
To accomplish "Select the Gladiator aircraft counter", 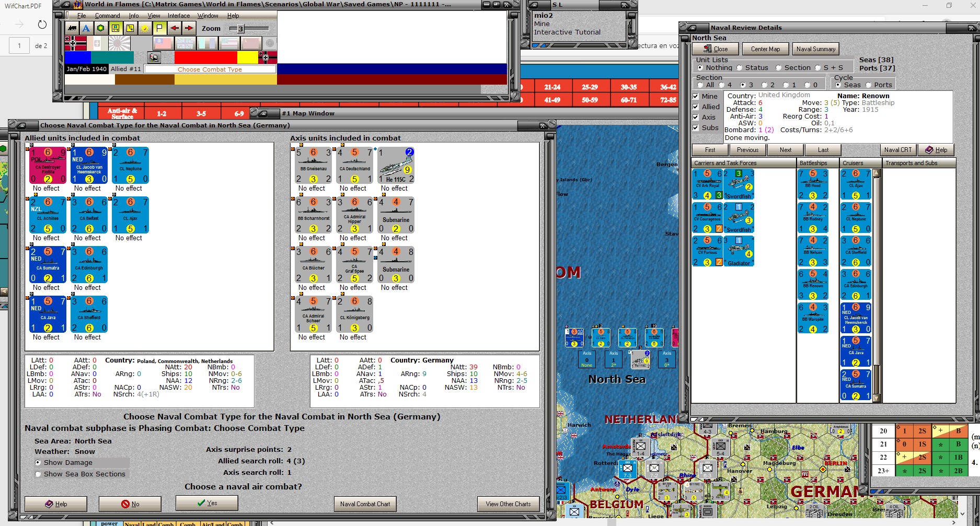I will (x=739, y=252).
